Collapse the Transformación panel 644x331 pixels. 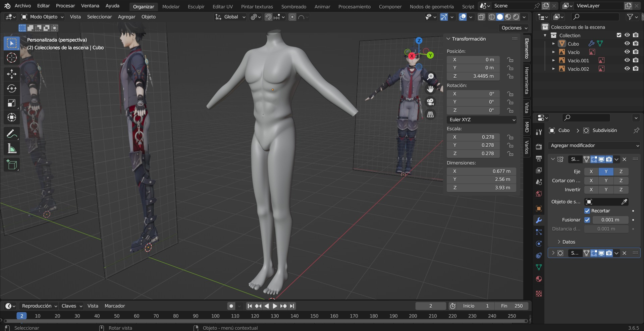click(467, 39)
